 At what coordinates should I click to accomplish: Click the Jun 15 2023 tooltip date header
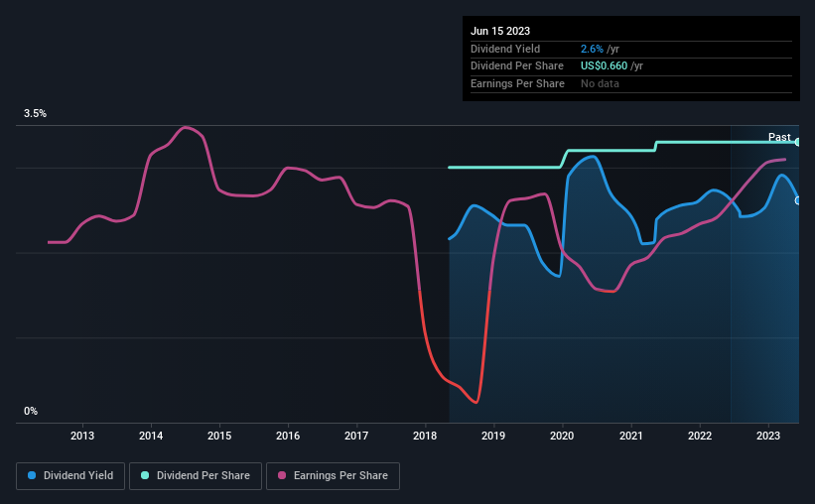[500, 31]
